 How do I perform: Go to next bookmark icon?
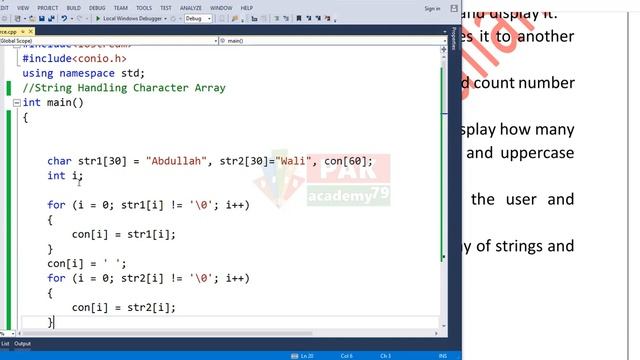coord(318,18)
